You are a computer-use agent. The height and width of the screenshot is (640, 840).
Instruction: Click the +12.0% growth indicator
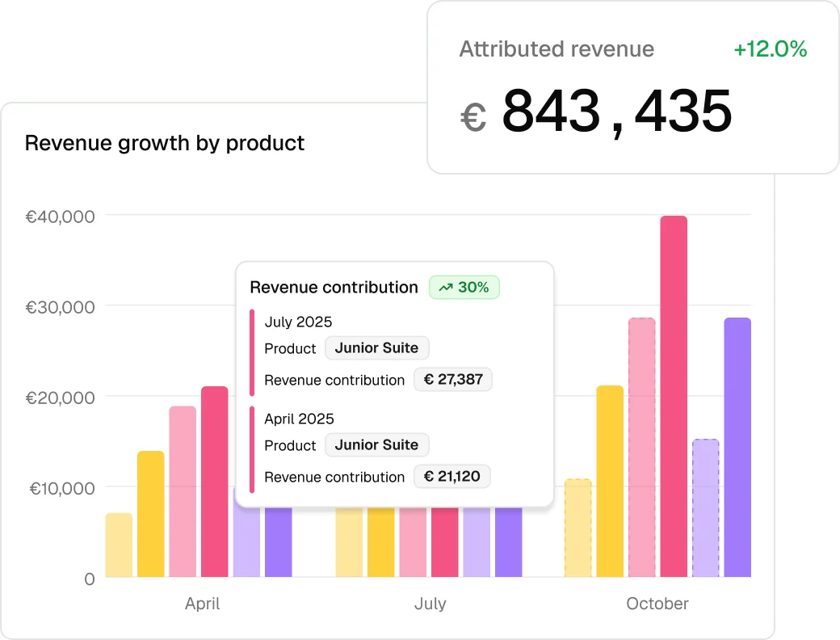(x=770, y=49)
